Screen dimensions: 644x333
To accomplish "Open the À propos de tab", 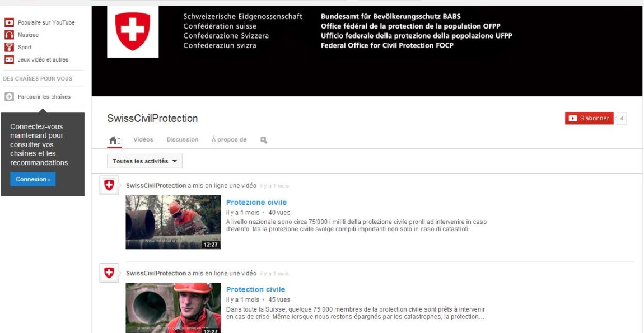I will (229, 139).
